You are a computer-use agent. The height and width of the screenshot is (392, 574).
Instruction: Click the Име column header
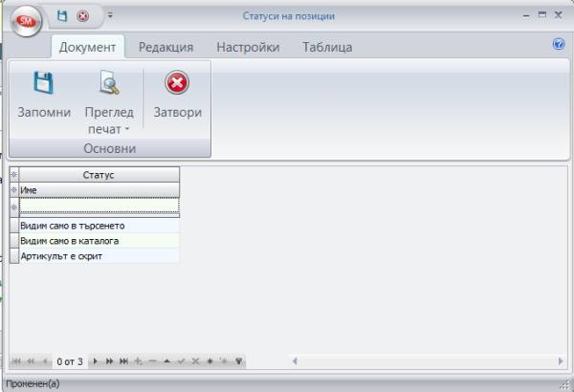[99, 190]
